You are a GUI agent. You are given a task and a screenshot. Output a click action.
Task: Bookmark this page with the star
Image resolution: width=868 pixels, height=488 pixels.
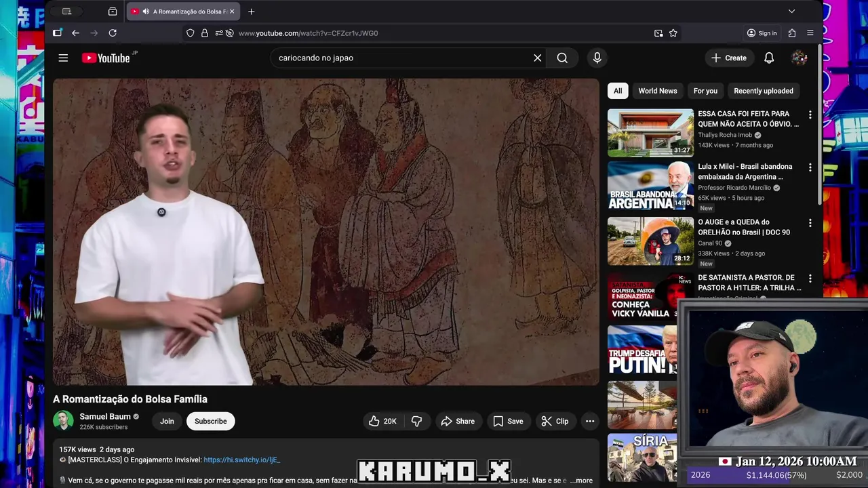click(x=673, y=33)
